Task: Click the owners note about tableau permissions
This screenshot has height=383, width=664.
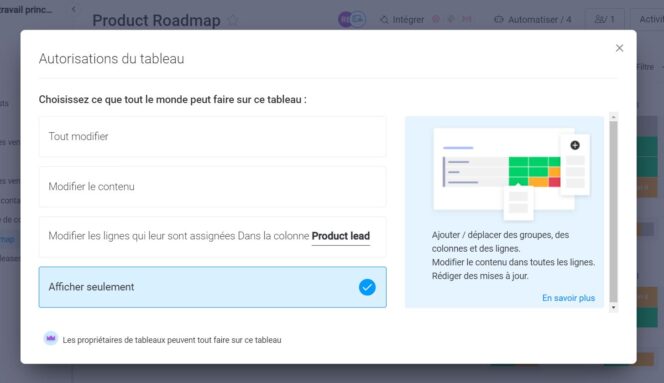Action: (x=172, y=340)
